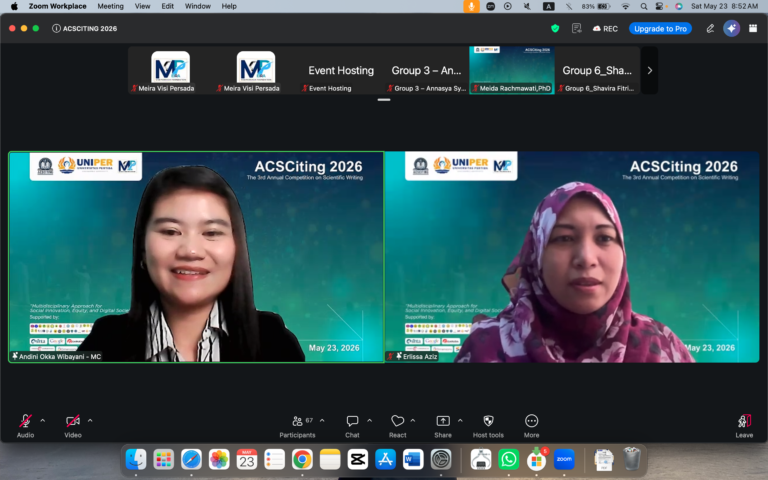Click Andini Okka Wibayani - MC video
The width and height of the screenshot is (768, 480).
[196, 257]
